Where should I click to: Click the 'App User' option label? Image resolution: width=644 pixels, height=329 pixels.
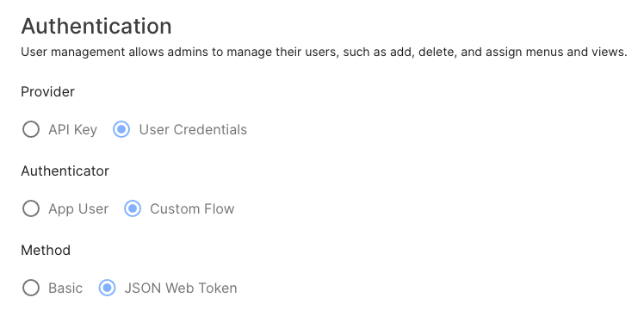[x=78, y=209]
